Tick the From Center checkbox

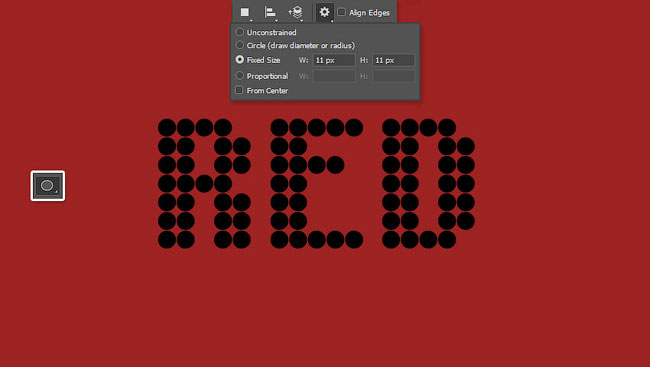pyautogui.click(x=239, y=90)
